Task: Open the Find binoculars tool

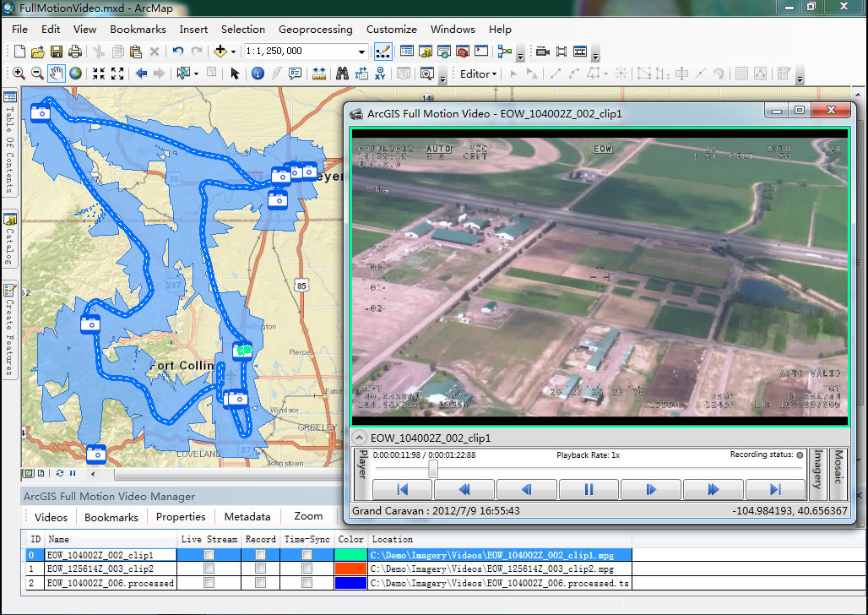Action: 342,73
